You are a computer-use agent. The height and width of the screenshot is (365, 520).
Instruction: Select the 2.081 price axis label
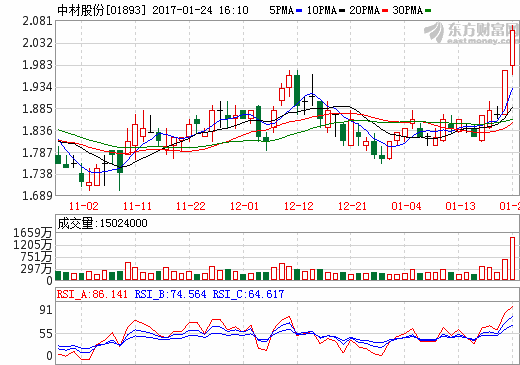click(37, 21)
